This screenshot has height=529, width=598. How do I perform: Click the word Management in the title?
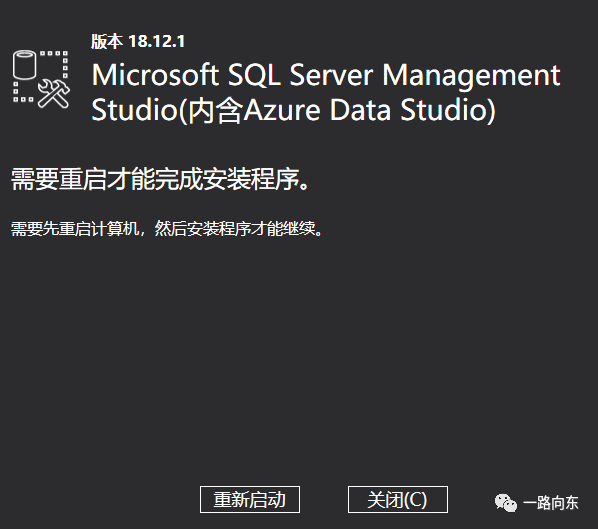click(x=471, y=76)
